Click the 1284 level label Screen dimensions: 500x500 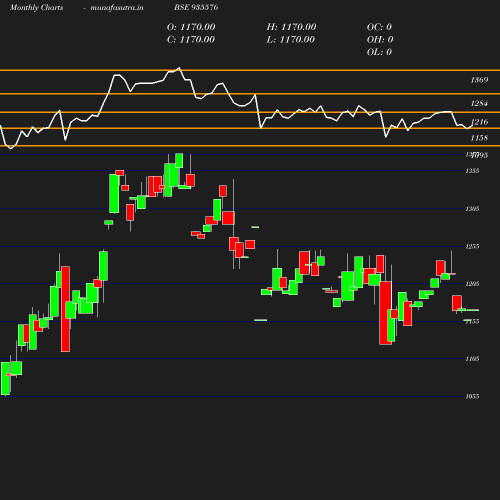[479, 103]
